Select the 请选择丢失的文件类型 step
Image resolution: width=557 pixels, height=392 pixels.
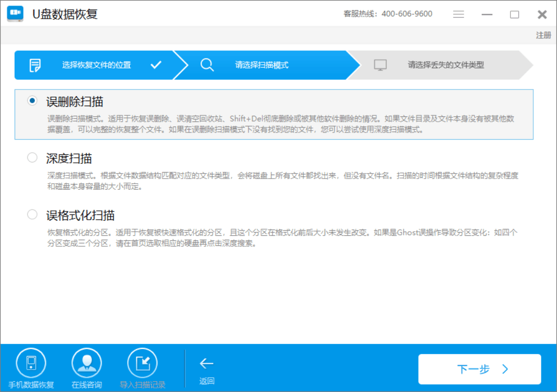click(441, 65)
